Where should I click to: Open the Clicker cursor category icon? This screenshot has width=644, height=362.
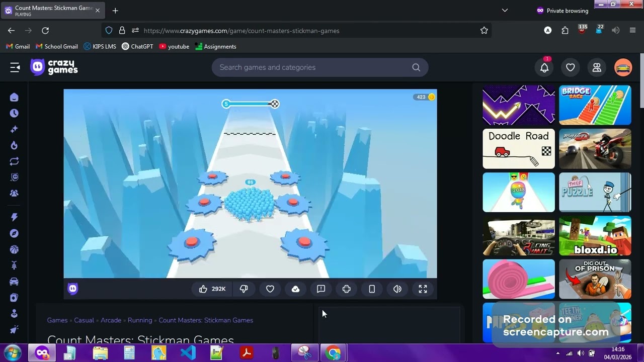coord(14,329)
